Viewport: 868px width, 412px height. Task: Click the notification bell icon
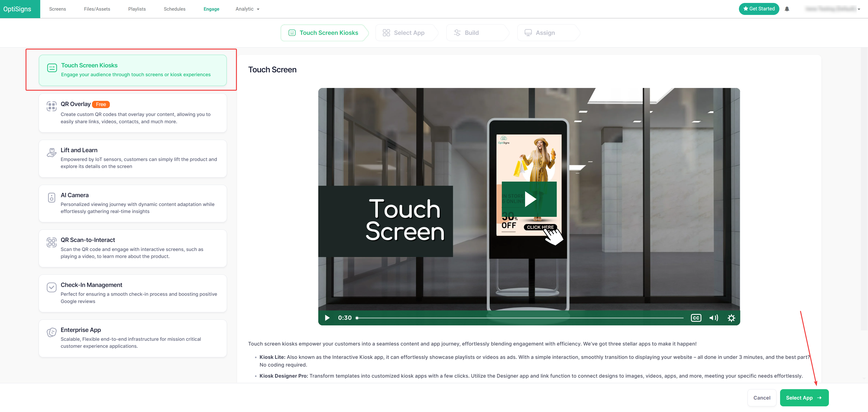tap(787, 9)
